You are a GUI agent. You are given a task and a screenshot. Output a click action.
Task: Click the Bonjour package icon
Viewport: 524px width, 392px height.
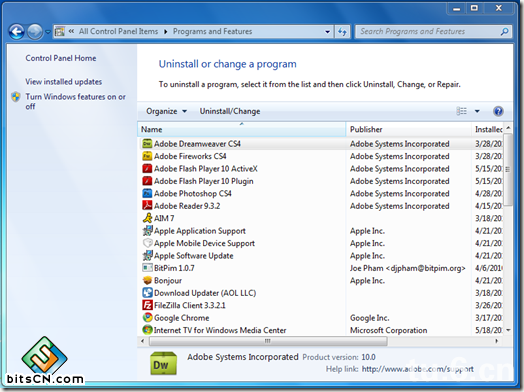[147, 280]
